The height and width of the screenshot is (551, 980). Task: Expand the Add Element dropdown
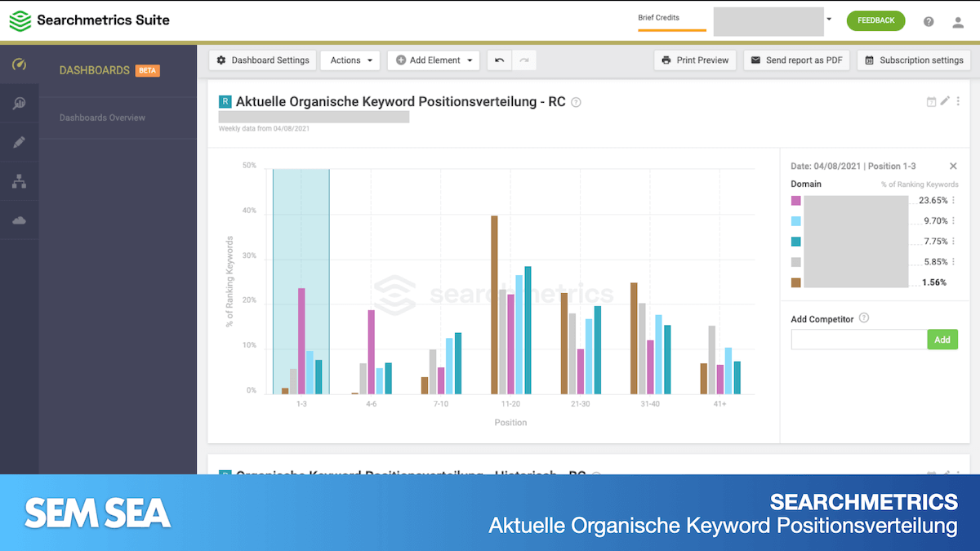[434, 60]
